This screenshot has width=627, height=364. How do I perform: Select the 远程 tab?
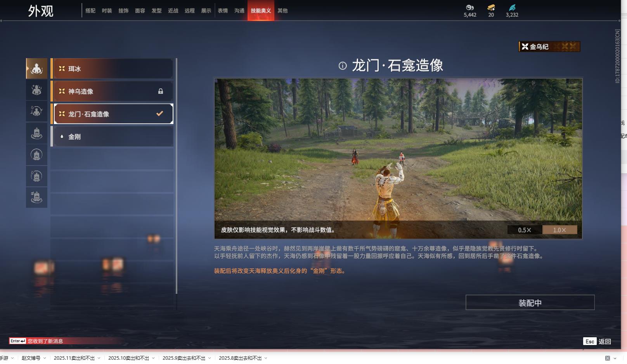[190, 11]
